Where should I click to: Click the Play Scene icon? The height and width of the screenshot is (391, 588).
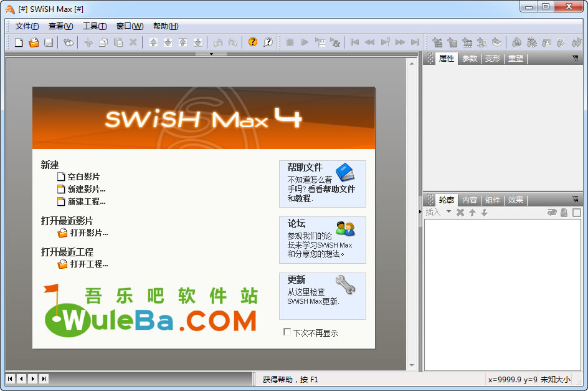tap(320, 42)
